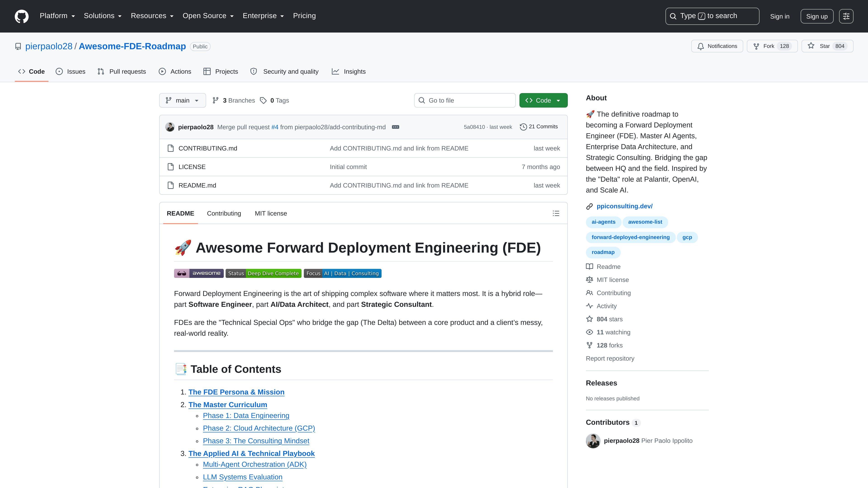The height and width of the screenshot is (488, 868).
Task: Click the gcp topic tag
Action: pos(687,237)
